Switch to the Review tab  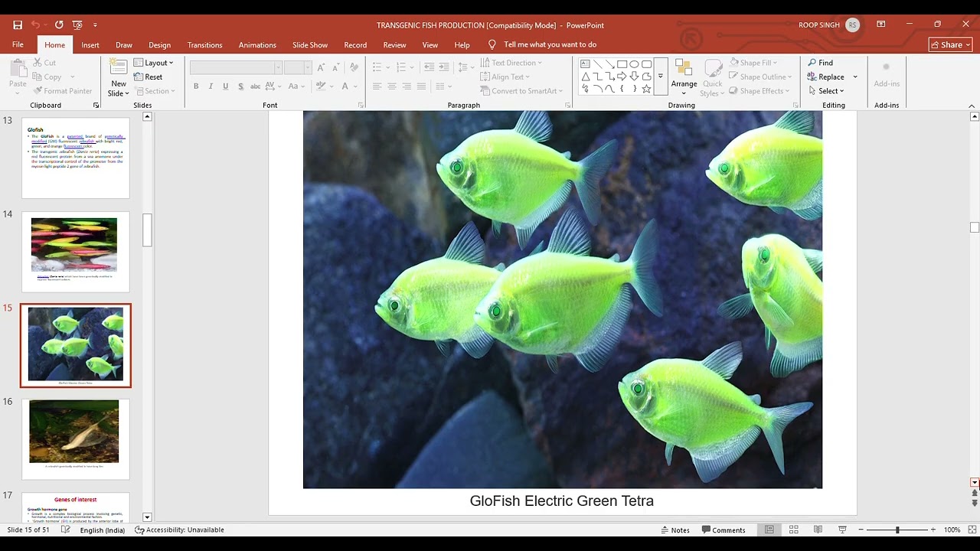click(x=394, y=44)
